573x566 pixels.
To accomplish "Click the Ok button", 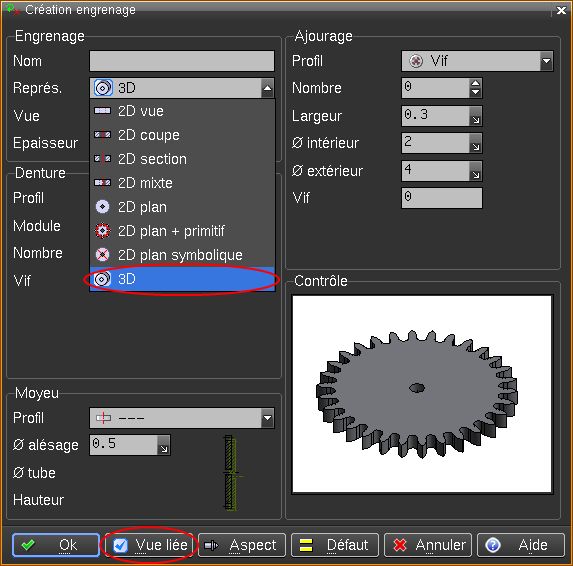I will pos(56,545).
